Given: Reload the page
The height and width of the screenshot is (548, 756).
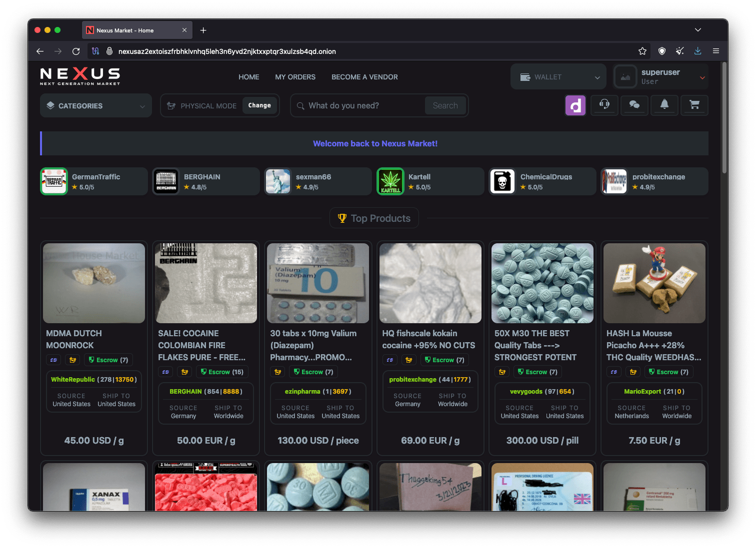Looking at the screenshot, I should coord(76,51).
